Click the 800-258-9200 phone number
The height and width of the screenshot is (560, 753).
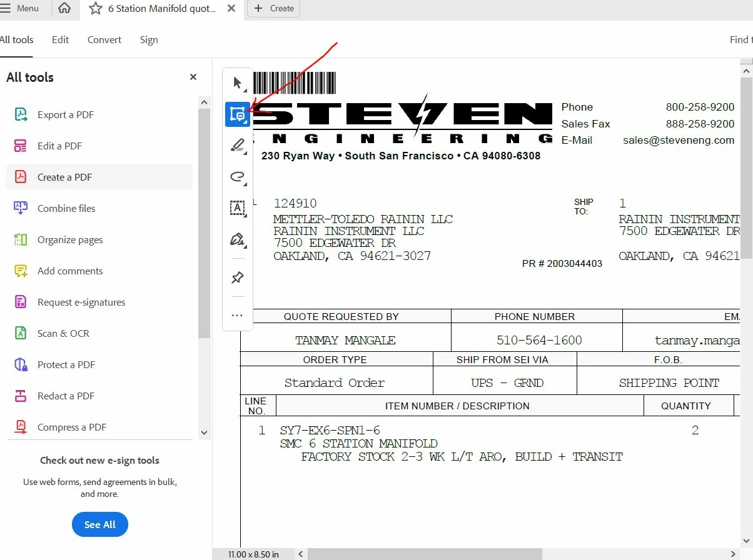coord(700,107)
